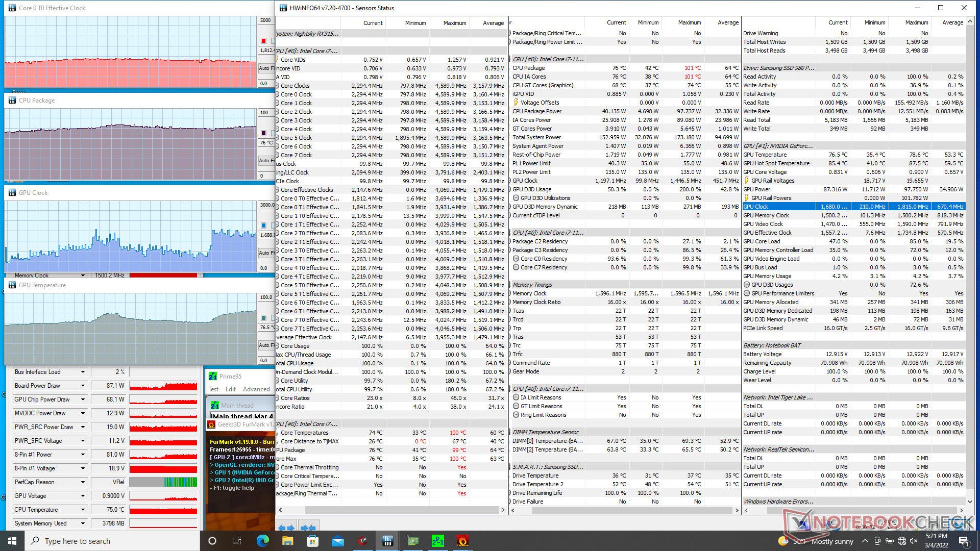Click the HWiNFO taskbar icon
The image size is (980, 551).
pyautogui.click(x=388, y=541)
